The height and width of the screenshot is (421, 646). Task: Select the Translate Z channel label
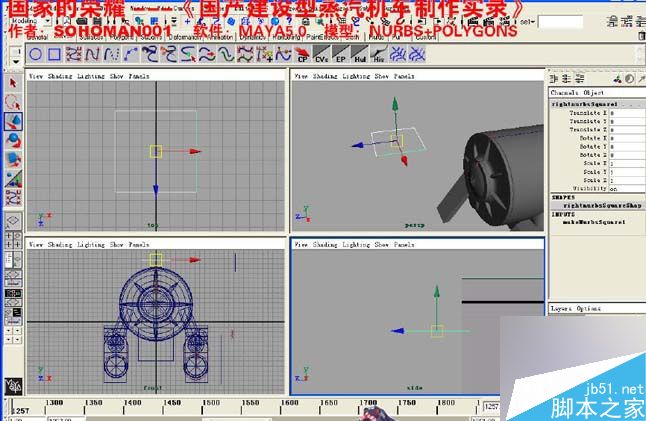click(x=588, y=129)
